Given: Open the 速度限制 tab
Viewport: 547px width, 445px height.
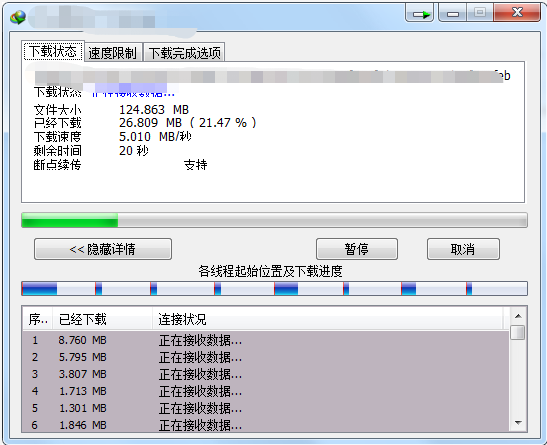Looking at the screenshot, I should click(113, 53).
